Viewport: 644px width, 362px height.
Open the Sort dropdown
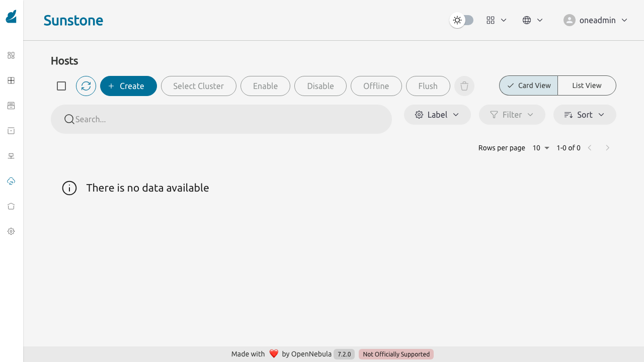[585, 115]
